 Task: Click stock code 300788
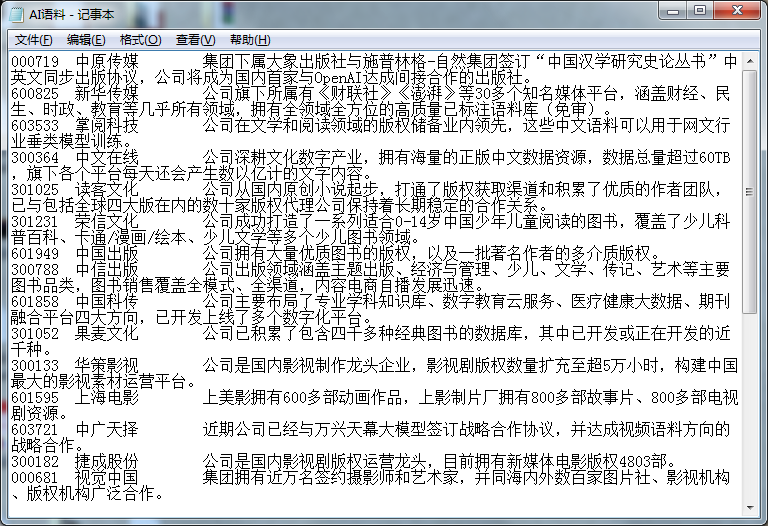[35, 270]
